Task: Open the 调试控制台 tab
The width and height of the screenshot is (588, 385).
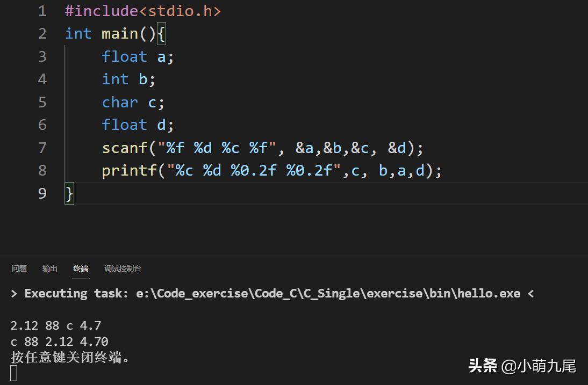Action: 123,268
